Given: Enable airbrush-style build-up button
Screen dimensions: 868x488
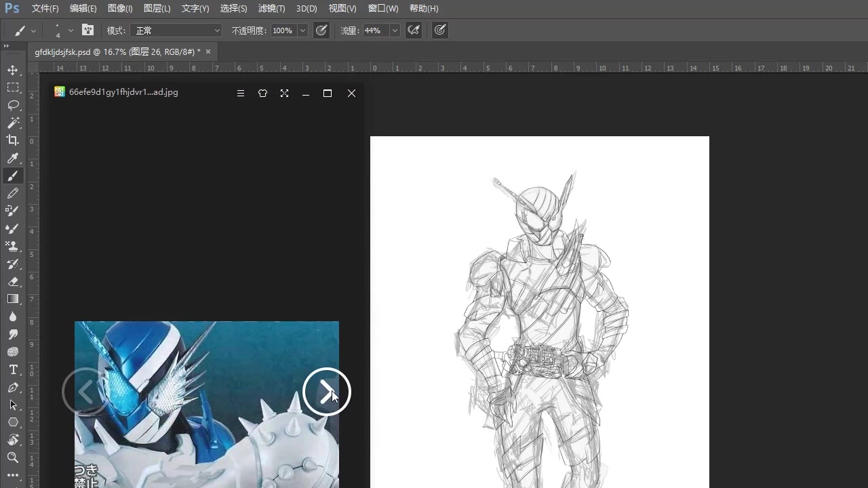Looking at the screenshot, I should pos(413,30).
